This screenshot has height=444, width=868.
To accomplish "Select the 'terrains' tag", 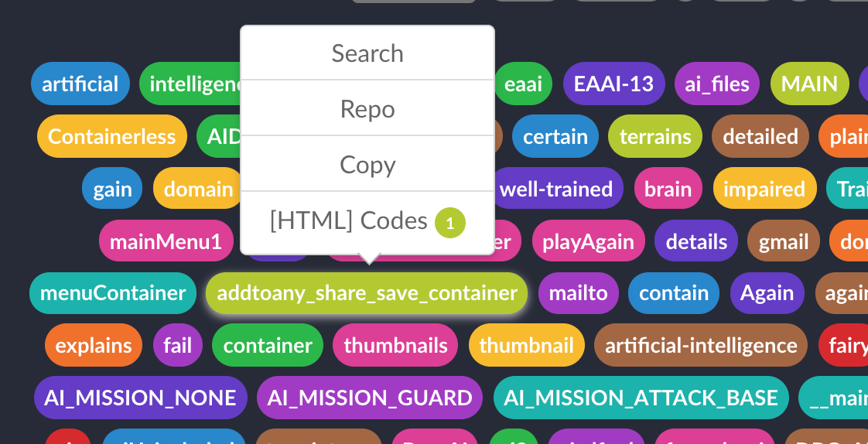I will 655,136.
